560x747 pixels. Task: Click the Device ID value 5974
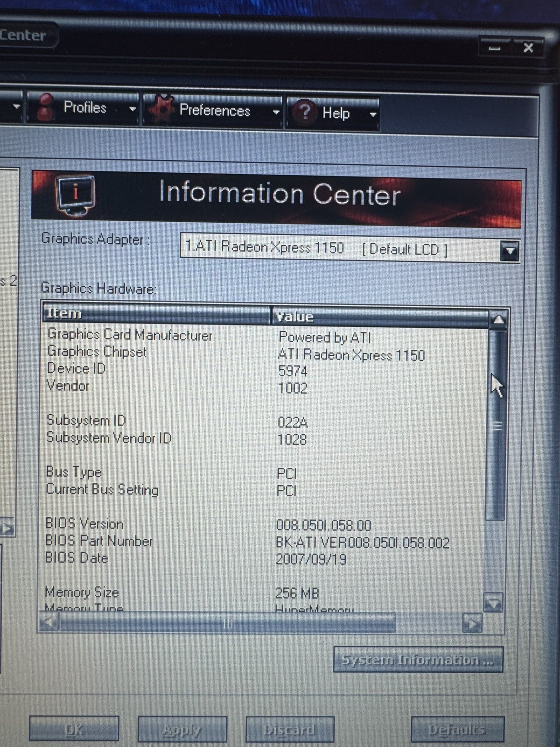click(293, 371)
